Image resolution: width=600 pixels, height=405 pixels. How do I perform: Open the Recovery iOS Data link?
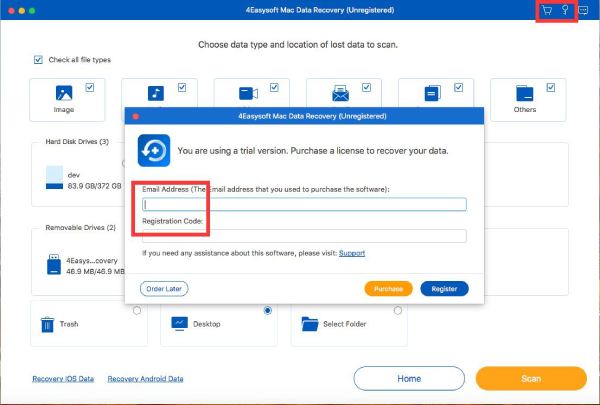[x=63, y=379]
